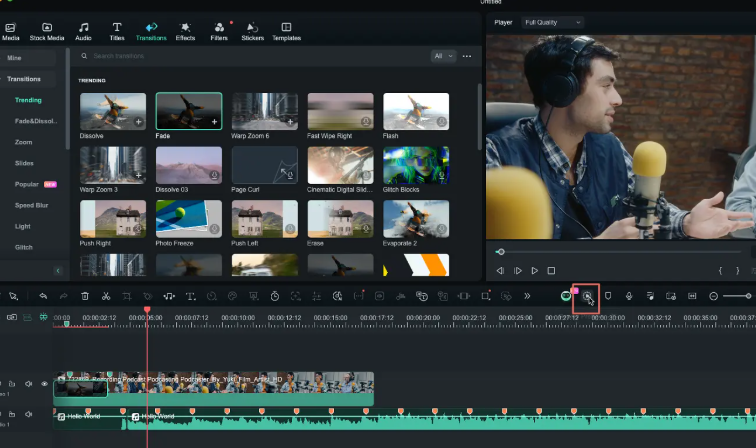Image resolution: width=756 pixels, height=448 pixels.
Task: Open the Stickers tab
Action: pos(253,31)
